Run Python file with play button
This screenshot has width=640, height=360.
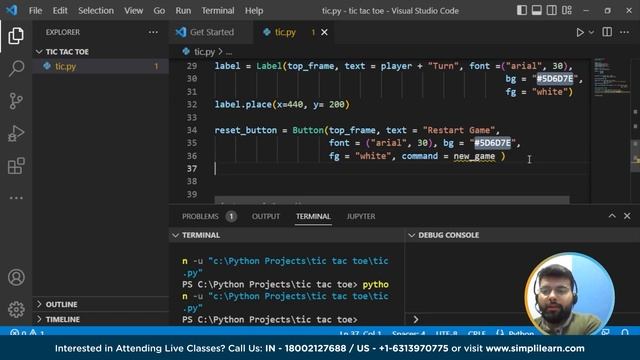[580, 32]
